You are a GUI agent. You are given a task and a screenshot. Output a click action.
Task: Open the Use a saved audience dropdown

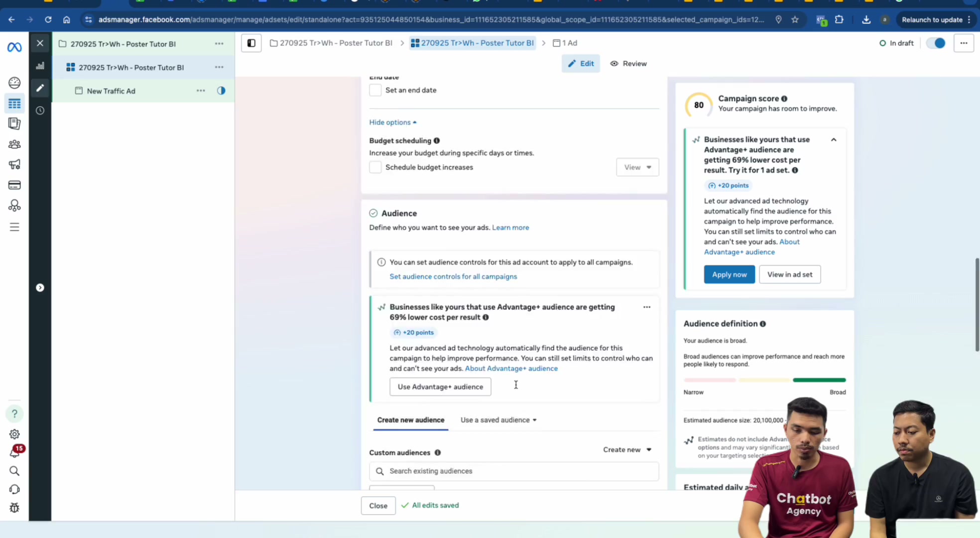click(498, 420)
